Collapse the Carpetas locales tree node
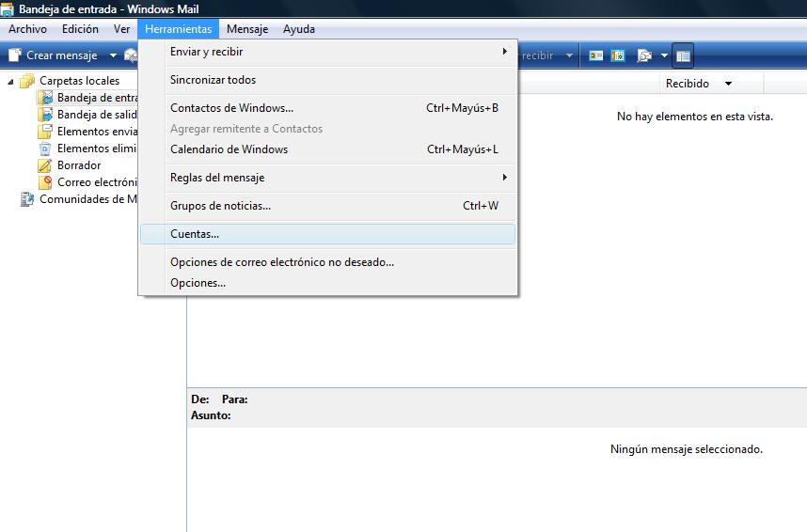The image size is (807, 532). click(x=11, y=82)
